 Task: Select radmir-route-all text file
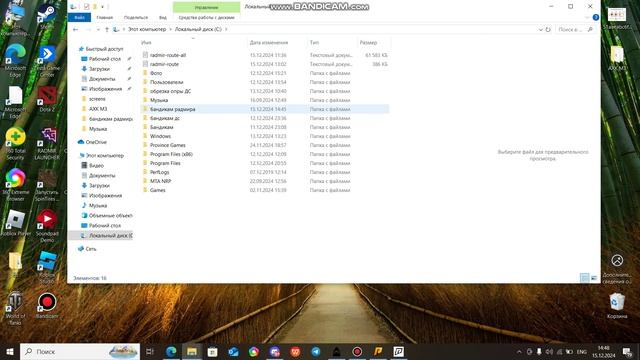[x=168, y=55]
